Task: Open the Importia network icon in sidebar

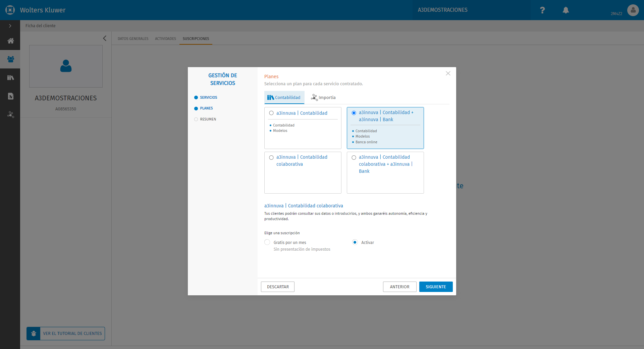Action: 10,114
